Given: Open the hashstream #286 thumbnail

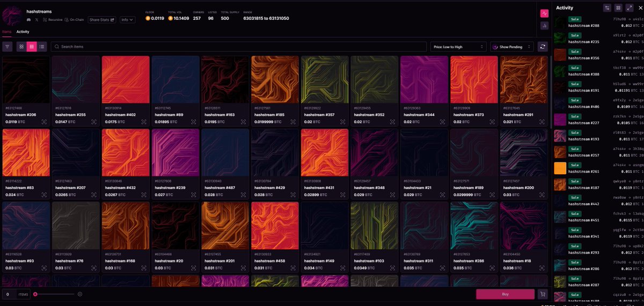Looking at the screenshot, I should pos(474,225).
